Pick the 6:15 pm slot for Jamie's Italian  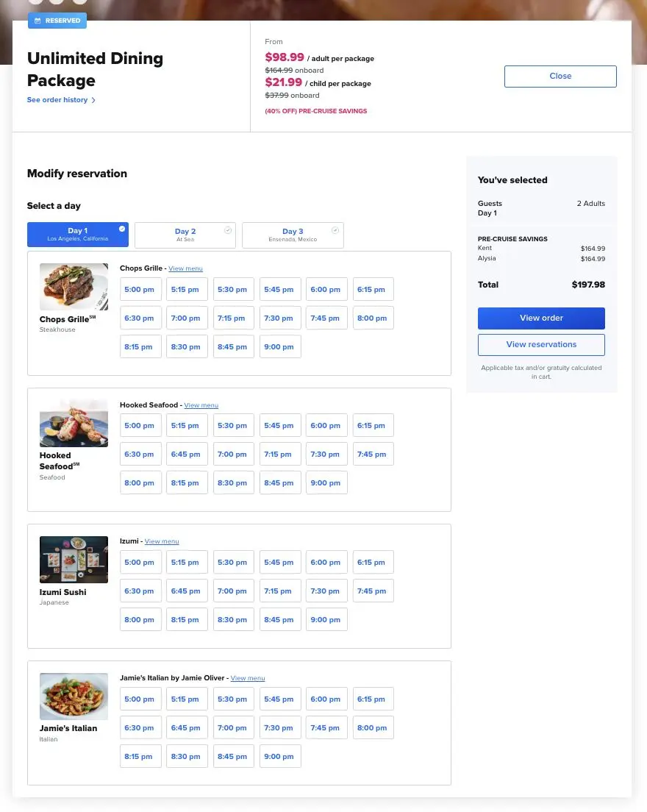(x=372, y=699)
